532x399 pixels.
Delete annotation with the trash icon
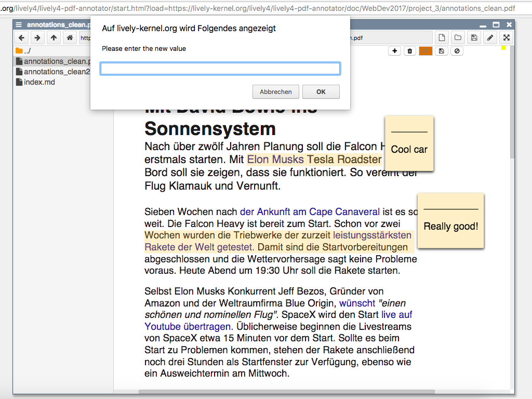(410, 51)
